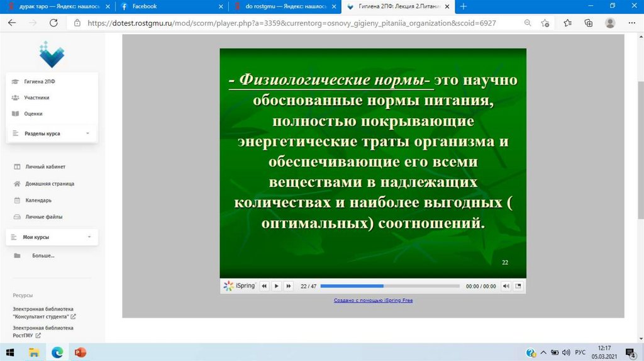Screen dimensions: 644x361
Task: Click the address bar URL
Action: click(x=292, y=23)
